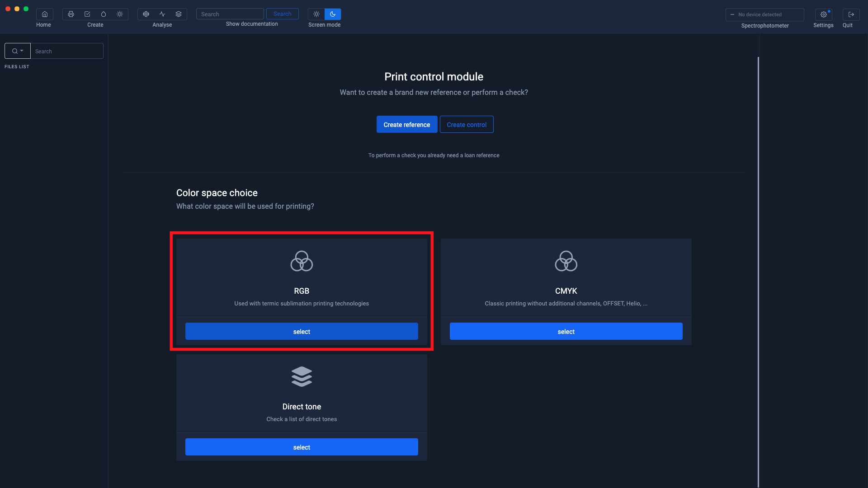
Task: Click the Screen mode label
Action: [325, 25]
